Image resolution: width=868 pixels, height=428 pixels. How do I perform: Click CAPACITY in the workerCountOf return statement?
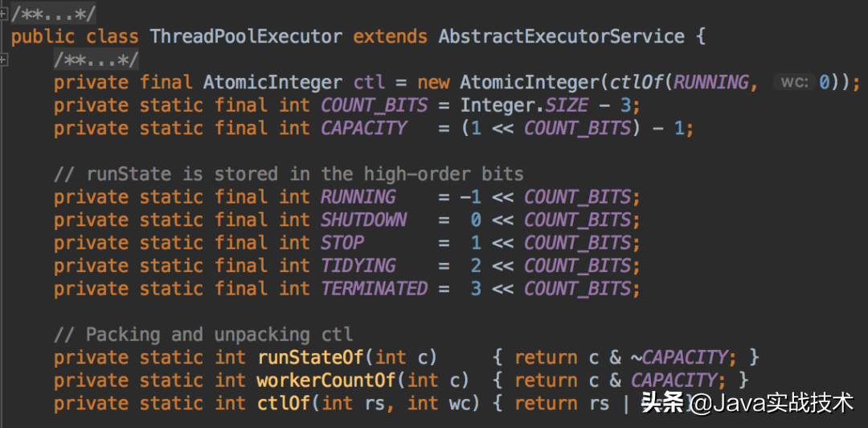tap(674, 381)
